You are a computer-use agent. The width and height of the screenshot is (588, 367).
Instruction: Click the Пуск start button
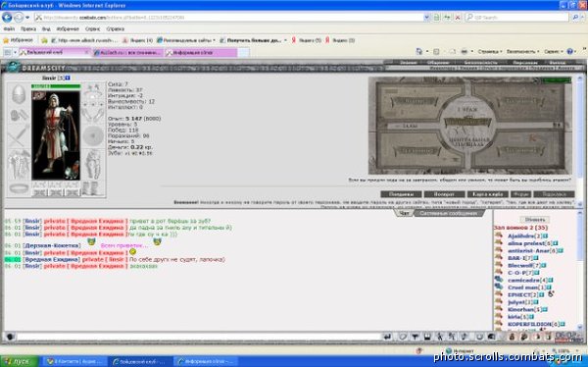point(20,361)
